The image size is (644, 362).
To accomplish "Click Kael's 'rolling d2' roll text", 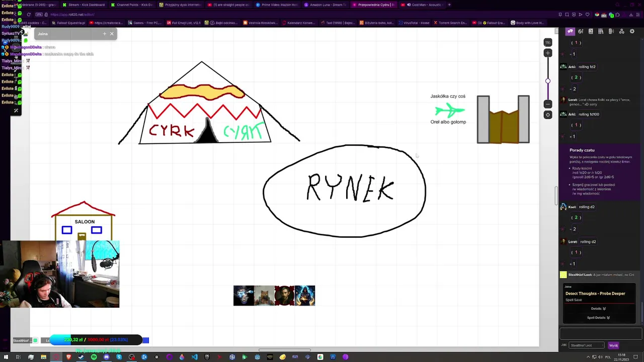I will [586, 207].
